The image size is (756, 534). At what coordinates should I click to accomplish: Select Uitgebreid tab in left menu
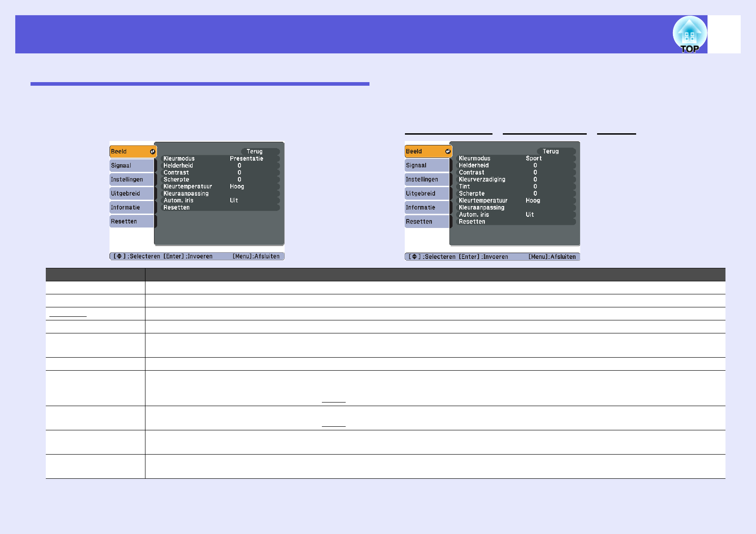click(x=132, y=193)
